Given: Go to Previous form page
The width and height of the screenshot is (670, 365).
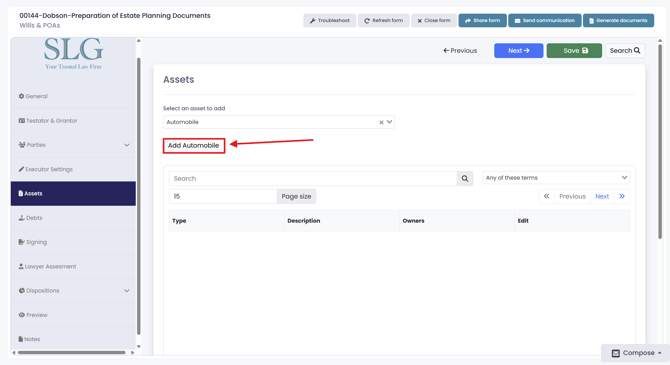Looking at the screenshot, I should click(460, 50).
